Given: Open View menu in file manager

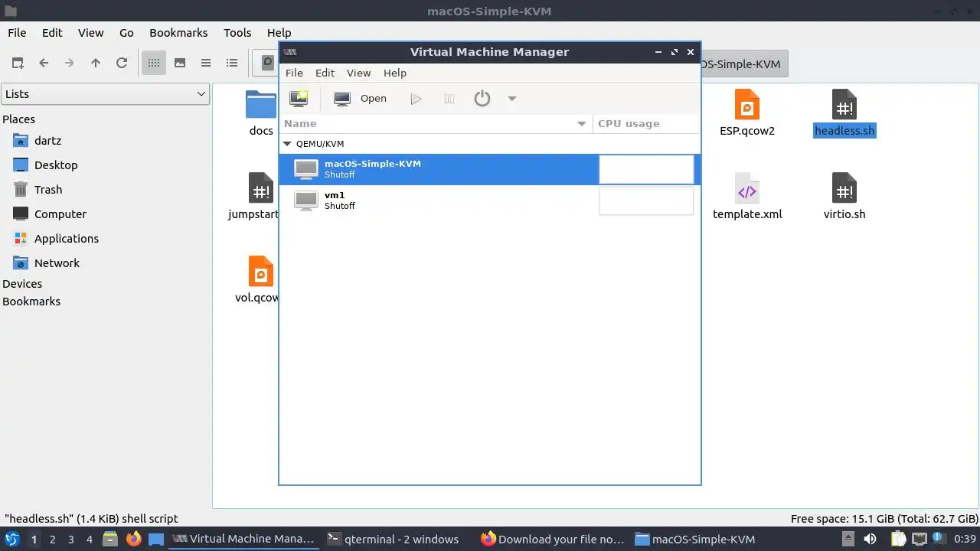Looking at the screenshot, I should click(x=90, y=32).
